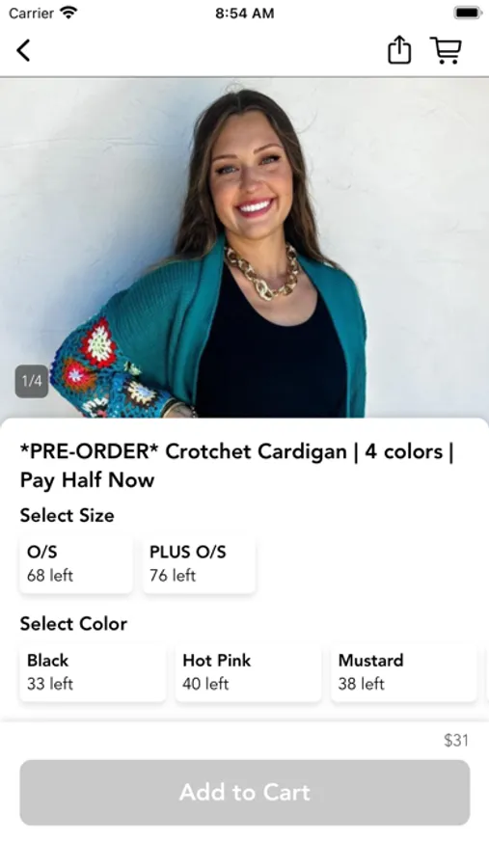This screenshot has width=489, height=868.
Task: Open the shopping cart icon
Action: tap(446, 50)
